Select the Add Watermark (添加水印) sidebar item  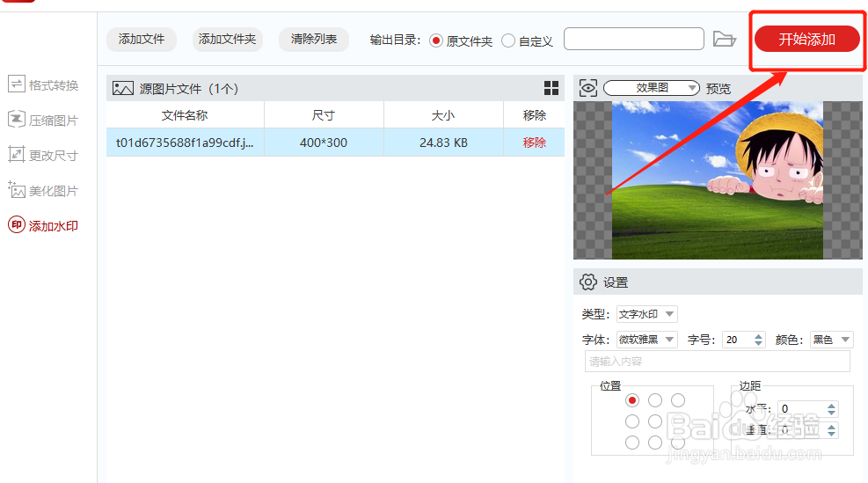pos(43,225)
